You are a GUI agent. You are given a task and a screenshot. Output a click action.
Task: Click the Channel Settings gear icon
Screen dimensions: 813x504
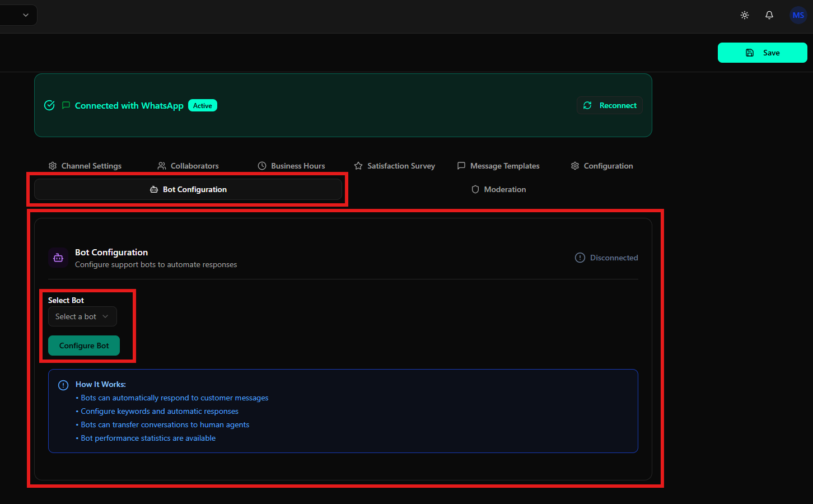click(x=53, y=166)
